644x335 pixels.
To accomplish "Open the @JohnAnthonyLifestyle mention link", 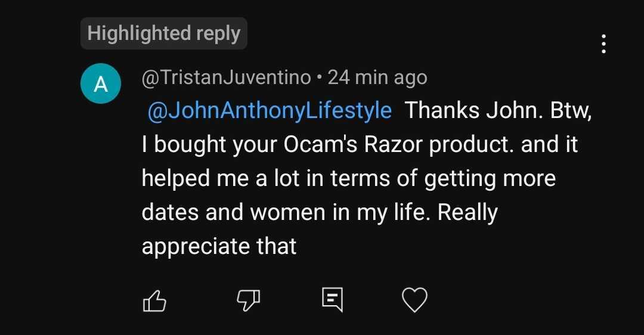I will point(270,111).
